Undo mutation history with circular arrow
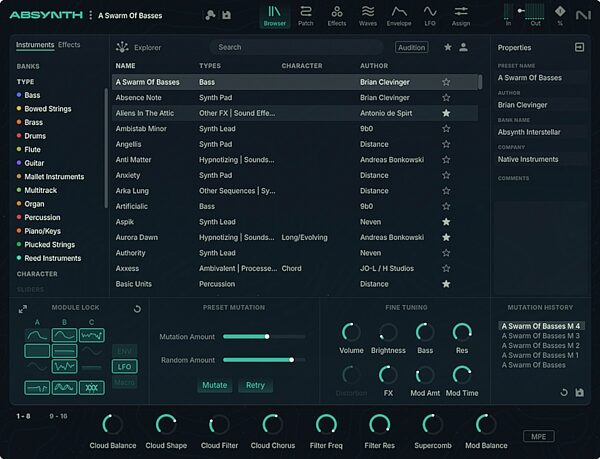The image size is (600, 459). (564, 392)
